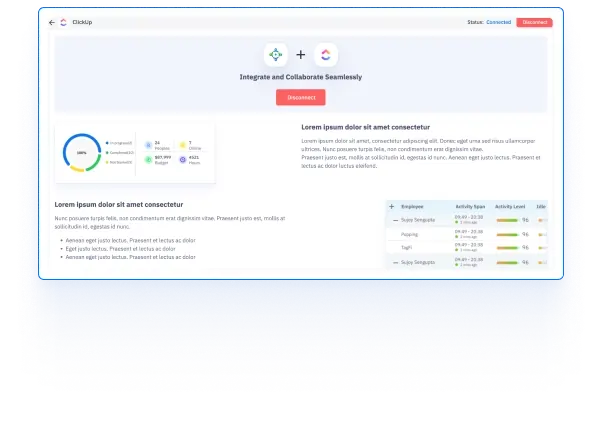Select the TagFi employee row

coord(466,248)
